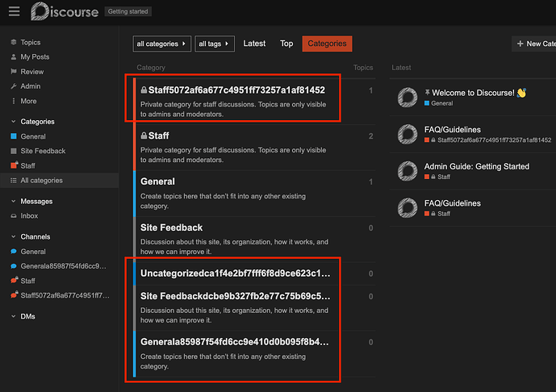Image resolution: width=556 pixels, height=392 pixels.
Task: Select the blue General category square
Action: [14, 136]
